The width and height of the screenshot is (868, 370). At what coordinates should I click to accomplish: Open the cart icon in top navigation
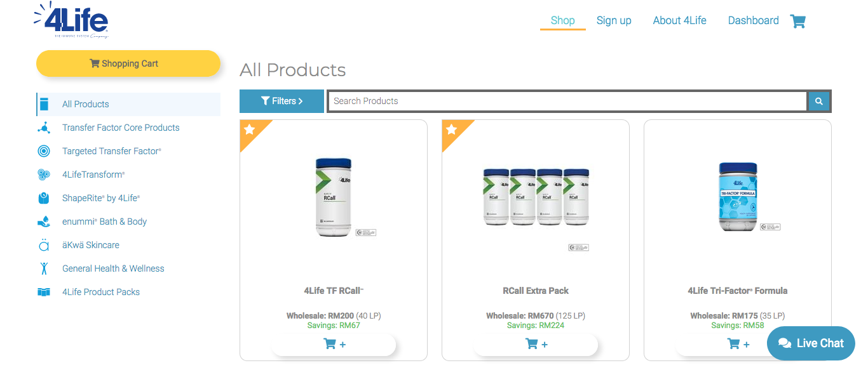pyautogui.click(x=797, y=21)
